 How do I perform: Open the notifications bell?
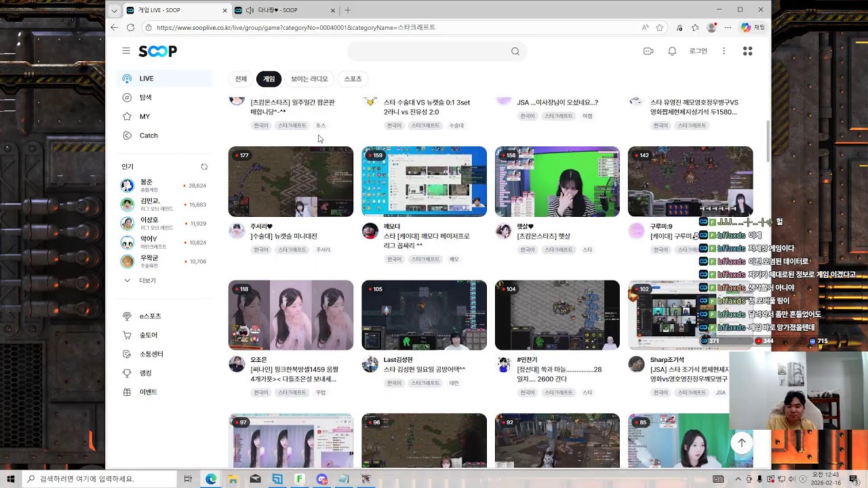tap(672, 51)
